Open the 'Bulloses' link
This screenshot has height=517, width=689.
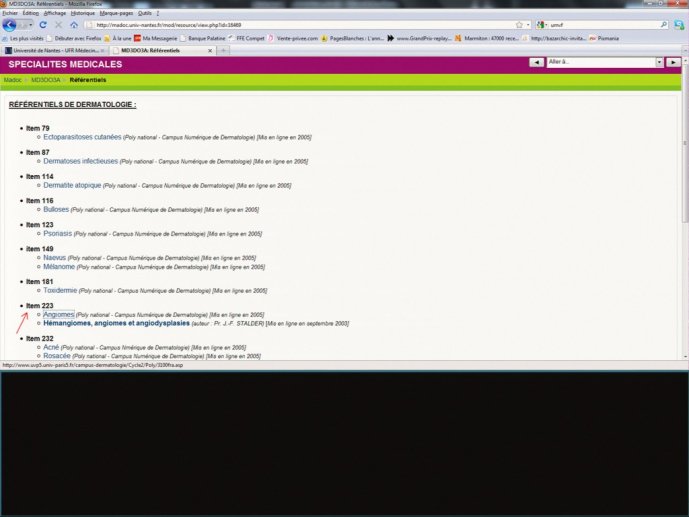pyautogui.click(x=56, y=210)
